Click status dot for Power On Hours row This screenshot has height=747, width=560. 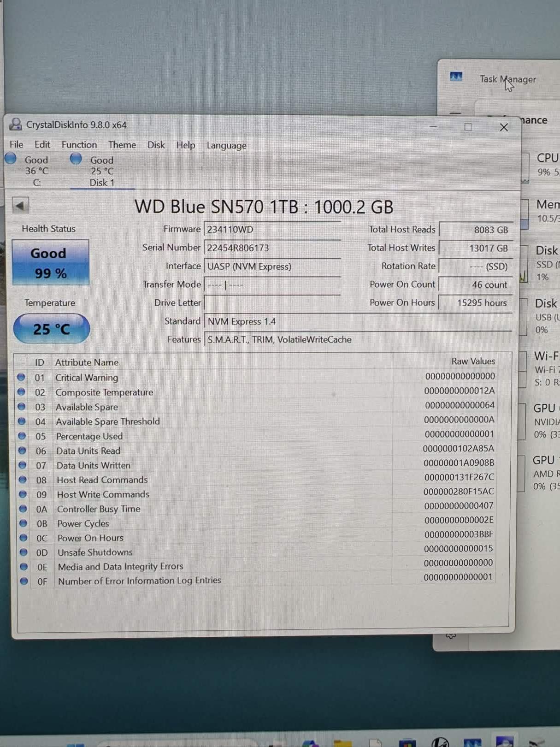24,538
